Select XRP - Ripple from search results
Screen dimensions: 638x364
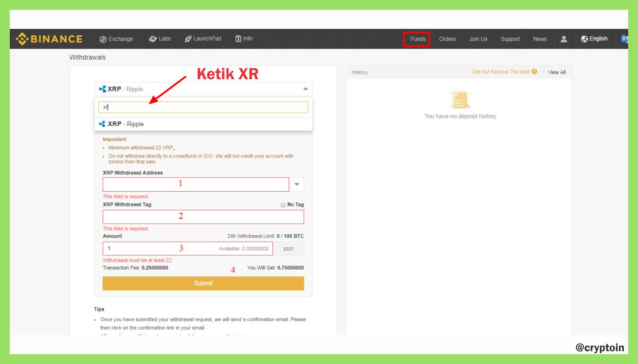click(203, 124)
